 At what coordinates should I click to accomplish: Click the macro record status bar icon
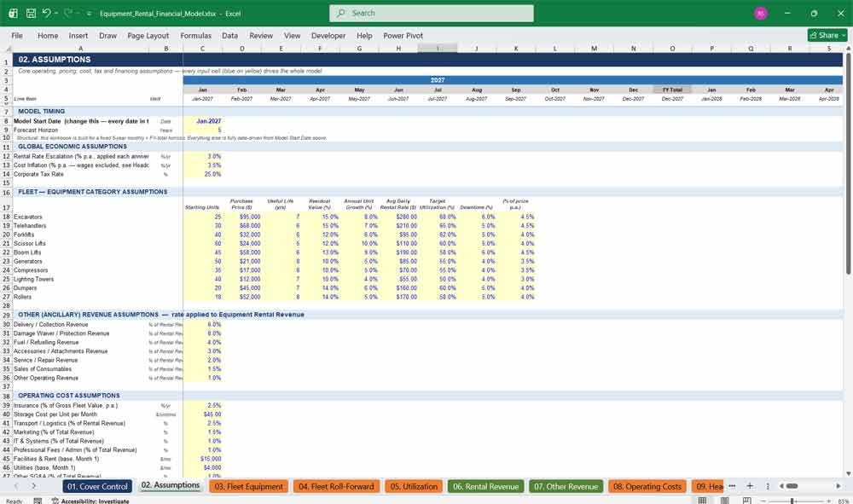(x=38, y=501)
